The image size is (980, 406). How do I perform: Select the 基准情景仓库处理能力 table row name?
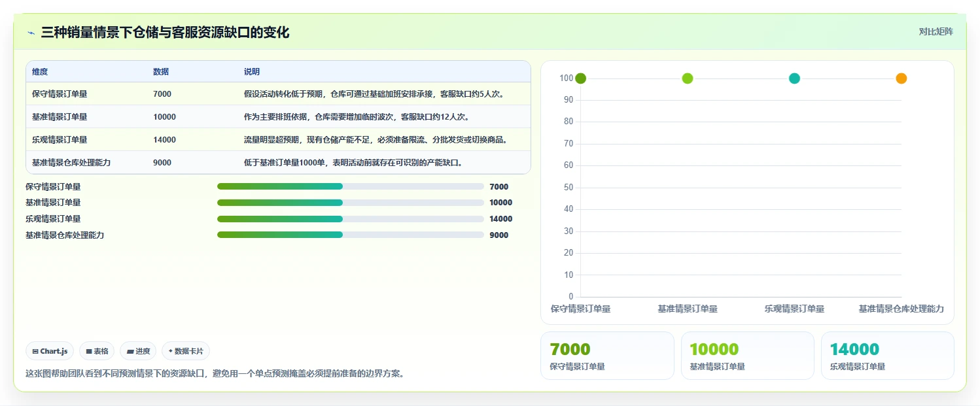[71, 163]
